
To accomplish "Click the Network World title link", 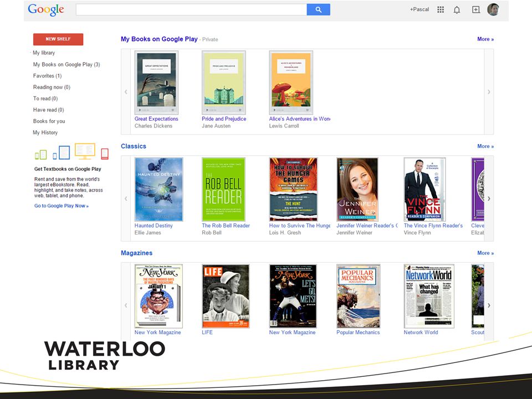I will click(x=421, y=332).
